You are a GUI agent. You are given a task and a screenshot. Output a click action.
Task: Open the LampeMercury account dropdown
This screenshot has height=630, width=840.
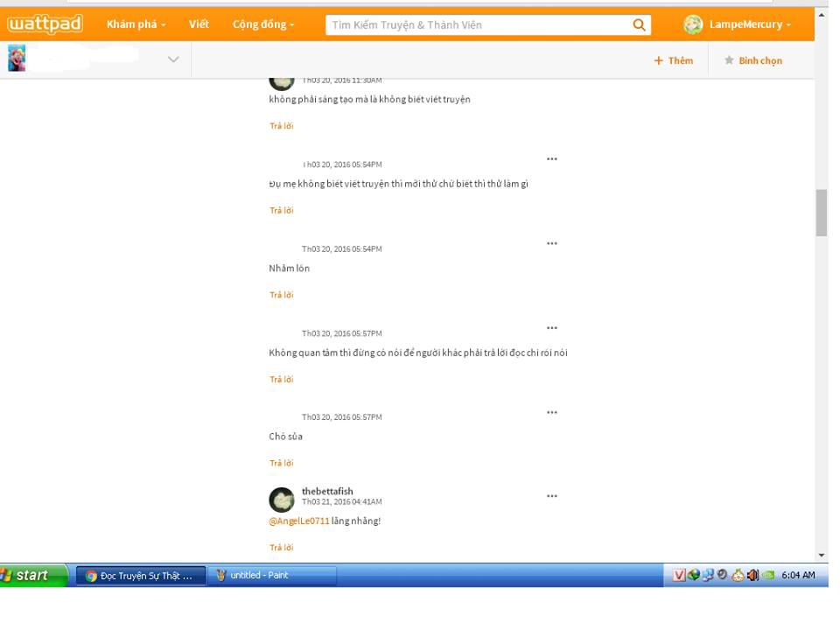tap(749, 24)
